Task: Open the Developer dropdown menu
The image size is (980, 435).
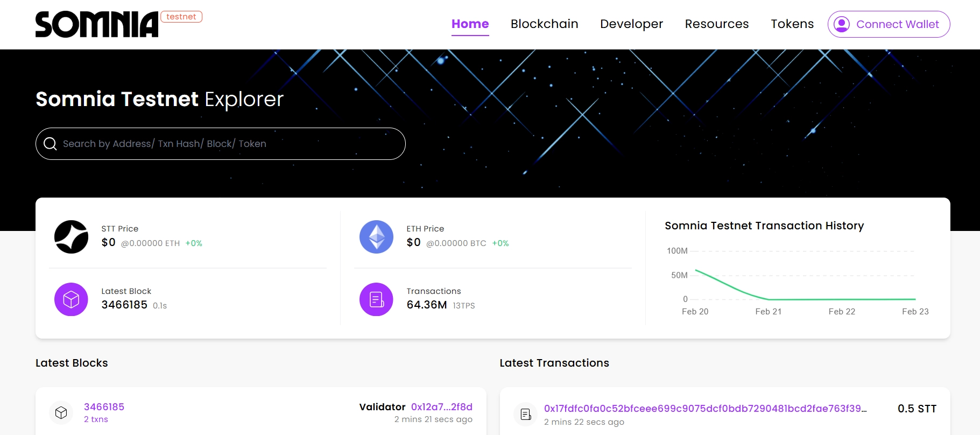Action: coord(631,24)
